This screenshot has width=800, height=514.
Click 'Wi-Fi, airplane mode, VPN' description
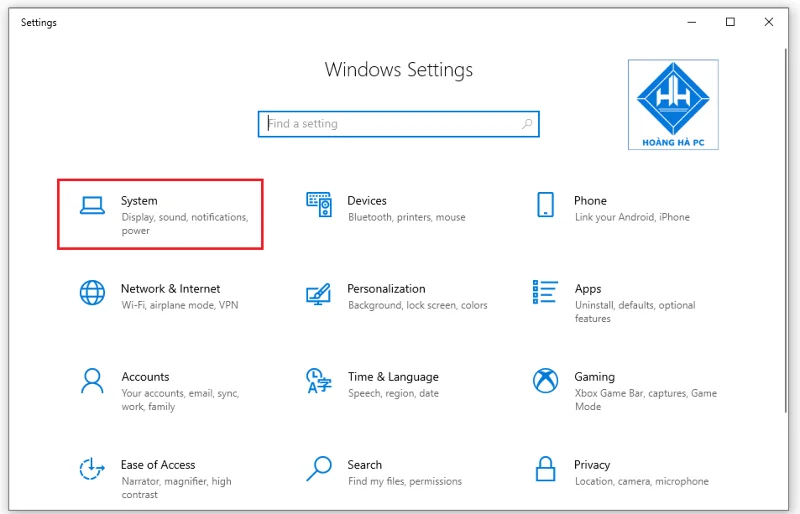click(x=180, y=305)
